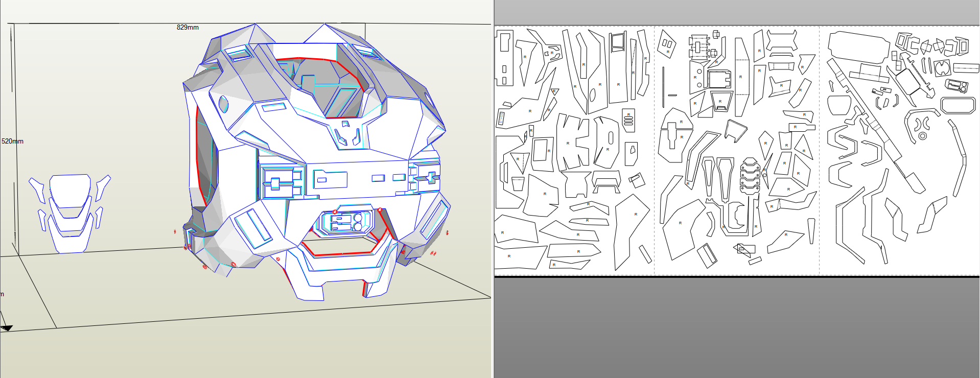The width and height of the screenshot is (980, 378).
Task: Select the stacked four-segment vent pattern piece
Action: pos(750,176)
